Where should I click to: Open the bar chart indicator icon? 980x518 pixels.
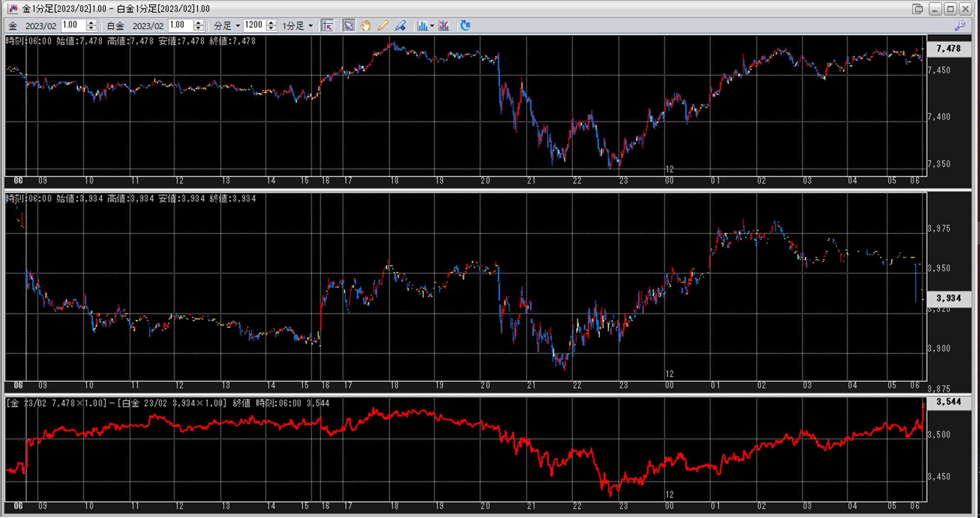click(422, 25)
